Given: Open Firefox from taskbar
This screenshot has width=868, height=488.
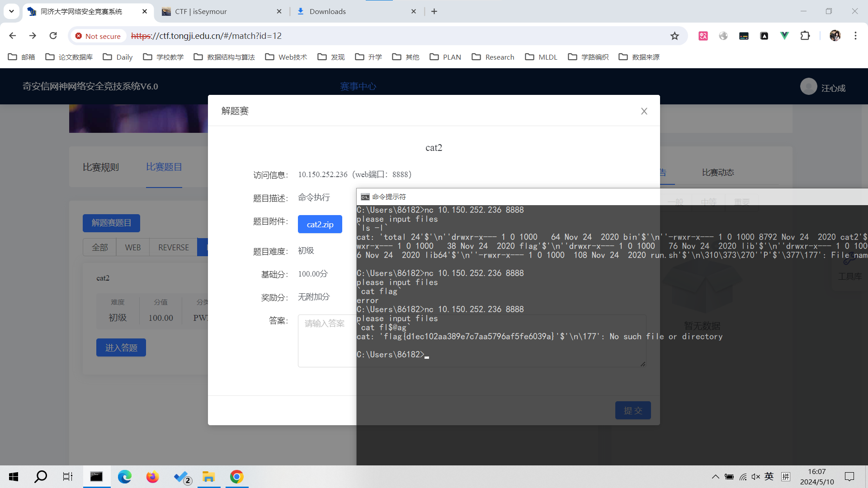Looking at the screenshot, I should click(x=153, y=477).
